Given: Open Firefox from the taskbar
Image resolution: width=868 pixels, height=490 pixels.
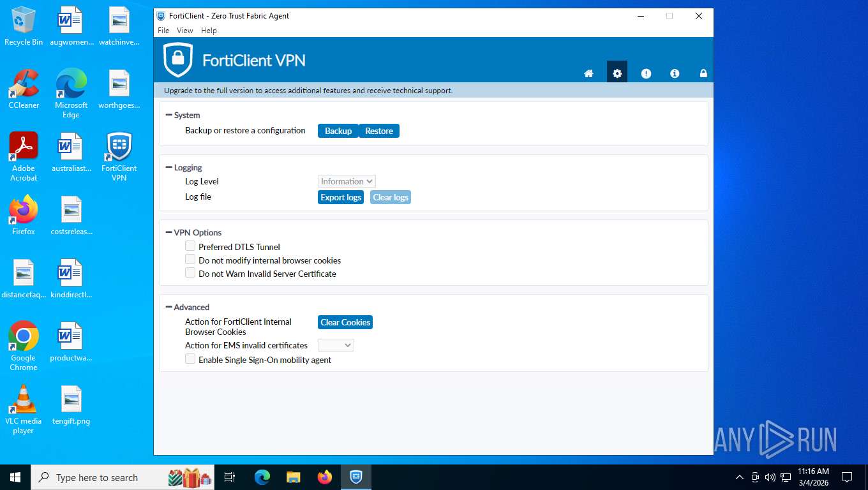Looking at the screenshot, I should [x=325, y=477].
